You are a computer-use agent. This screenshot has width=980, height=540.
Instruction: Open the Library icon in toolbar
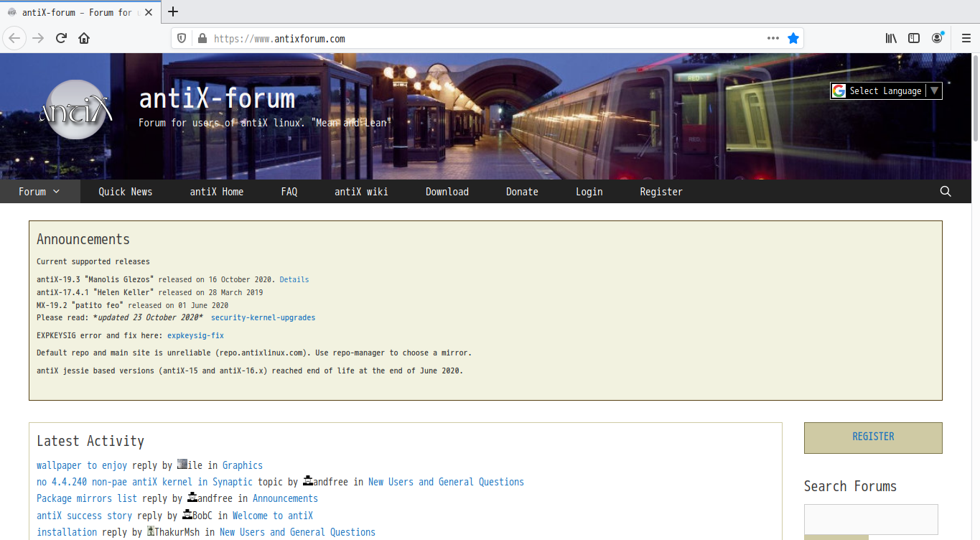(x=891, y=38)
